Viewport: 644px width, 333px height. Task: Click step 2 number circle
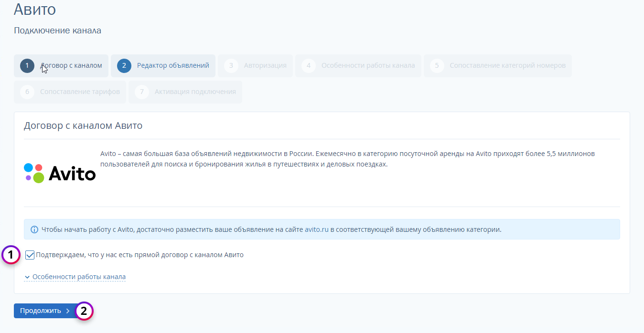click(124, 66)
